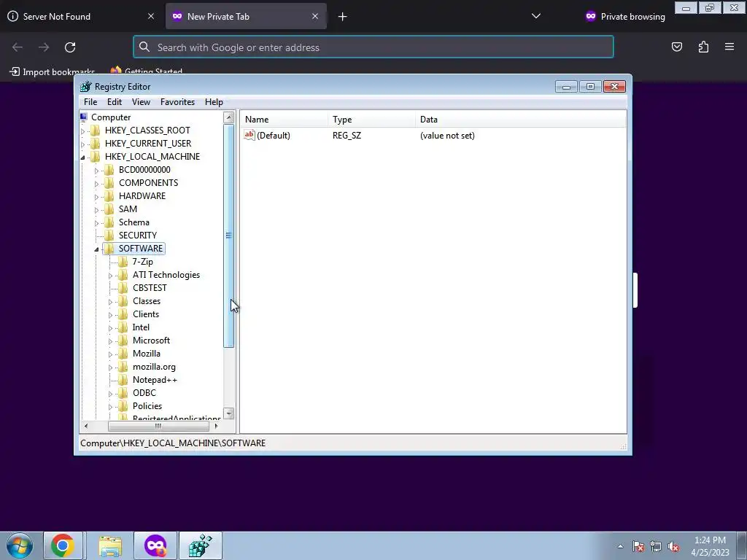747x560 pixels.
Task: Select the SECURITY key
Action: point(138,236)
